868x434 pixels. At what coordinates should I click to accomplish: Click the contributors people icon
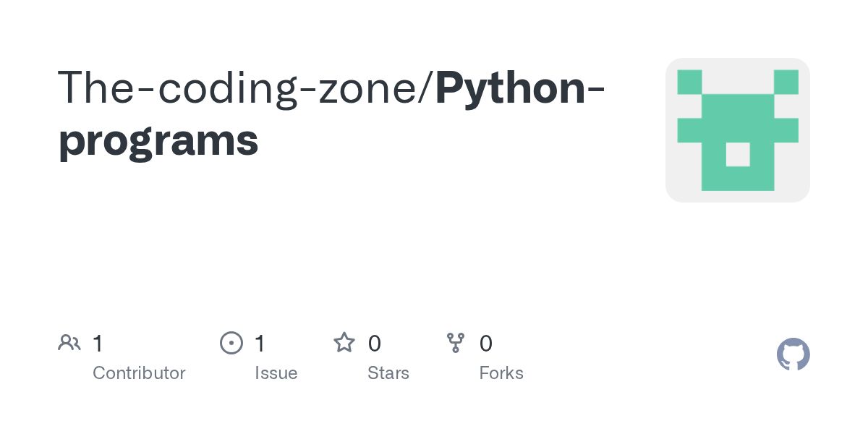[69, 343]
